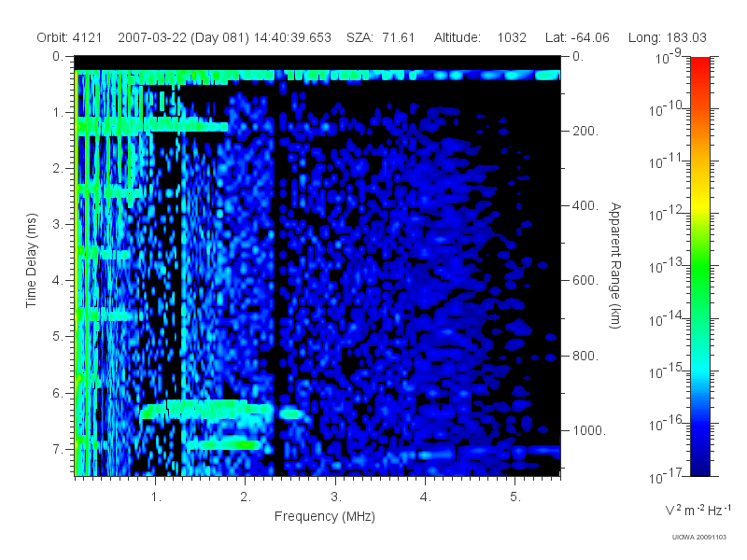Click the '10^-14' color scale label
Screen dimensions: 747x560
tap(666, 318)
